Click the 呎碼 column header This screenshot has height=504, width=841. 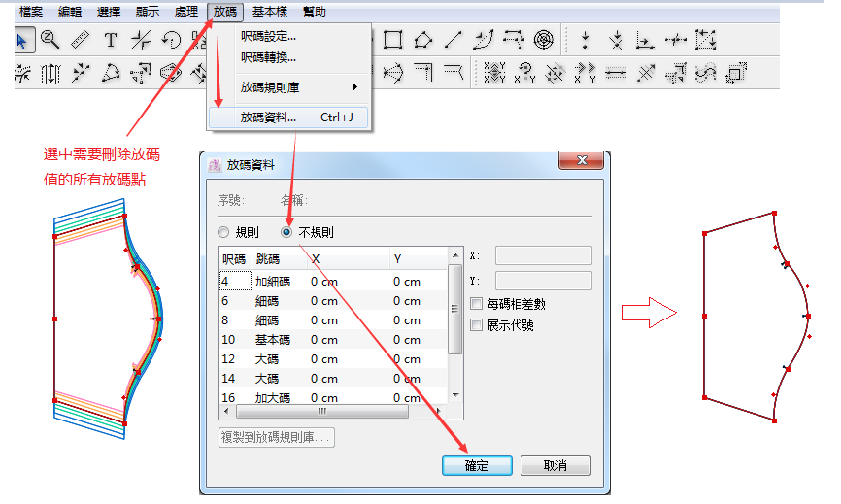[x=234, y=259]
